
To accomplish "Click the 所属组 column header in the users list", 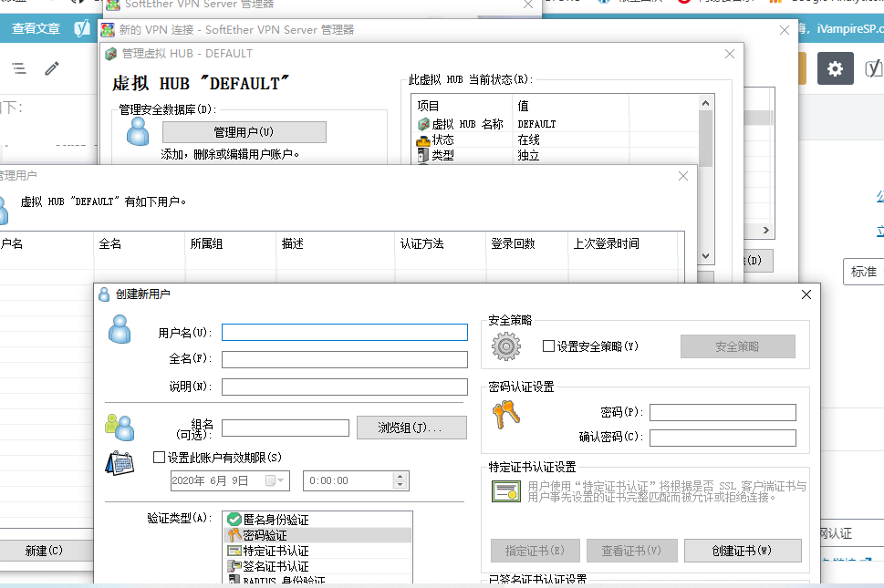I will (231, 243).
